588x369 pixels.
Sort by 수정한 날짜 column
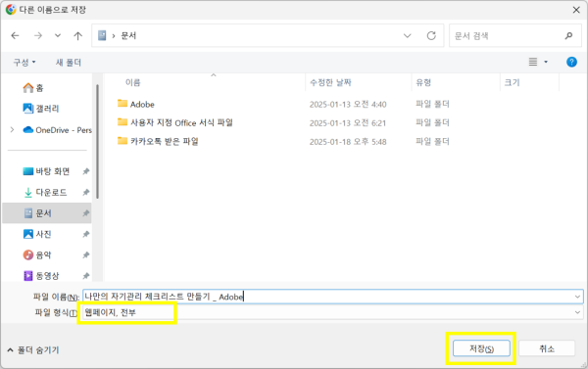coord(330,82)
